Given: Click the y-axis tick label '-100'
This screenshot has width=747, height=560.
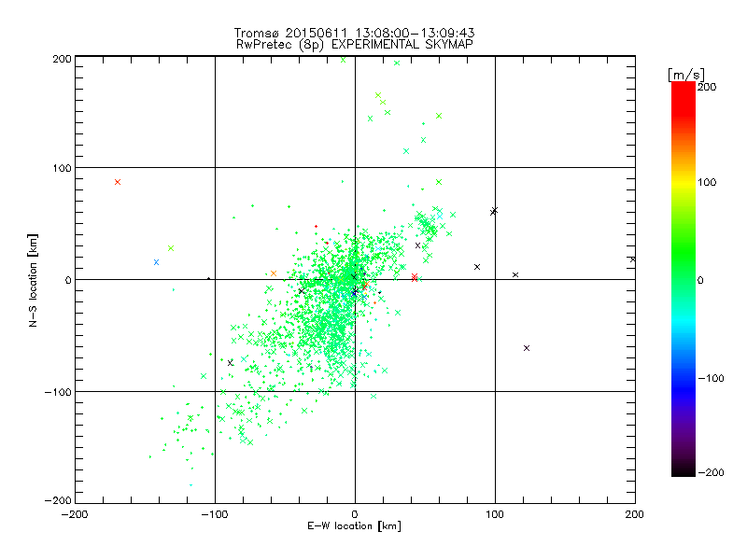Looking at the screenshot, I should (x=58, y=392).
